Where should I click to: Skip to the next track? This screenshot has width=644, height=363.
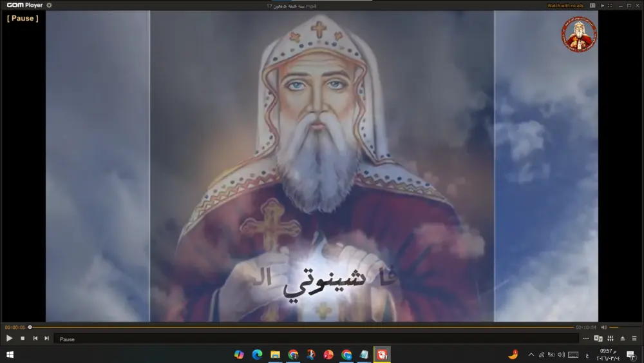(x=47, y=338)
